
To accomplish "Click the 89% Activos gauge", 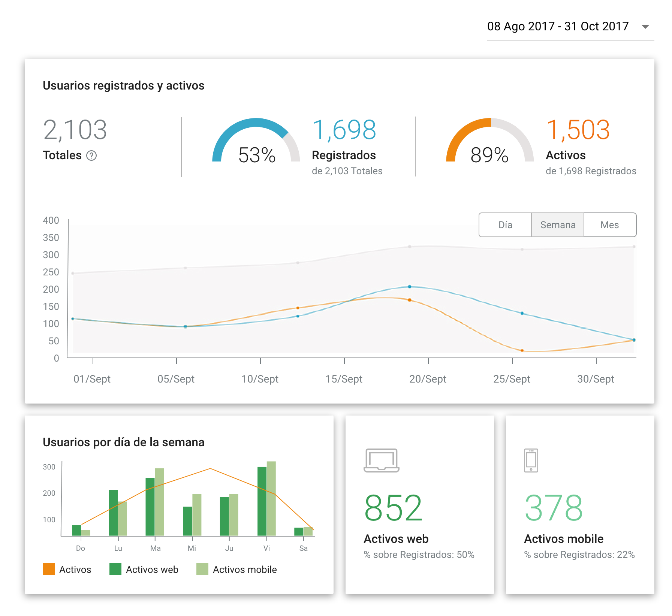I will click(x=489, y=142).
